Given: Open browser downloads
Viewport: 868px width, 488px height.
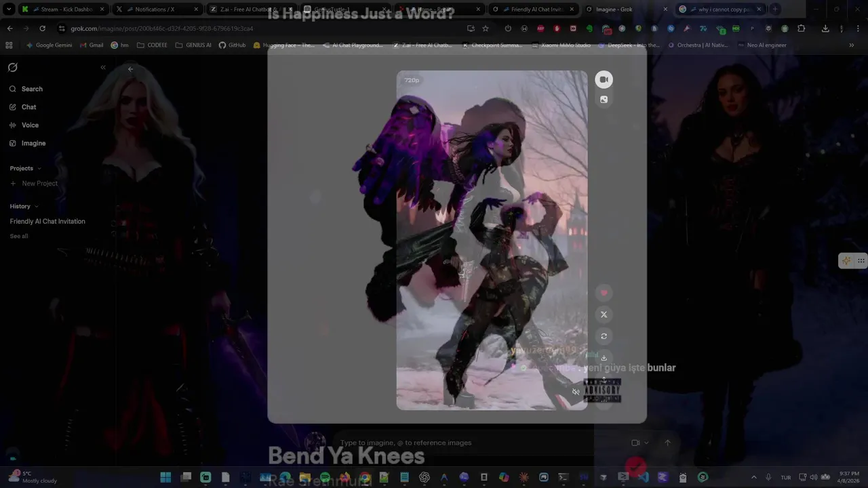Looking at the screenshot, I should point(825,28).
